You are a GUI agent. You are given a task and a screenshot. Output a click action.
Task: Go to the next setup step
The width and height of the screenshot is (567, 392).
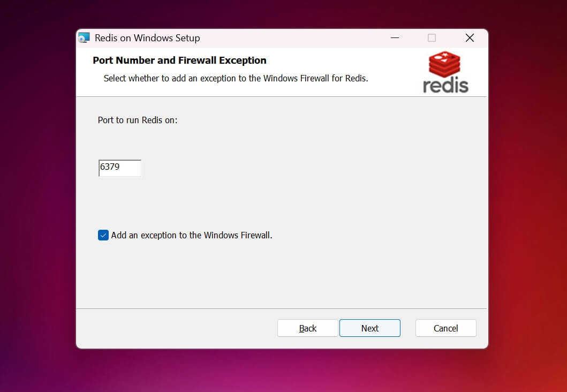click(x=369, y=328)
